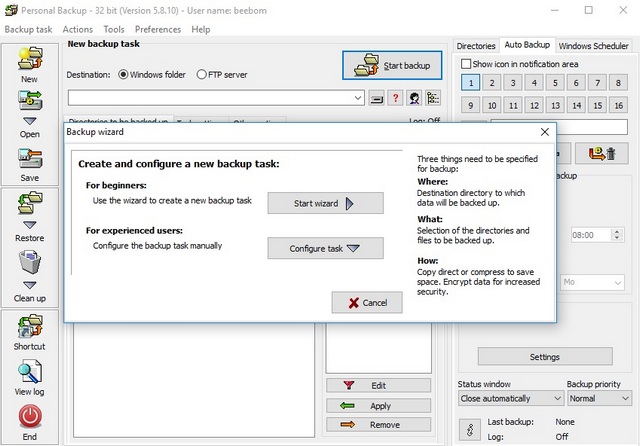Switch to the Directories tab

476,46
